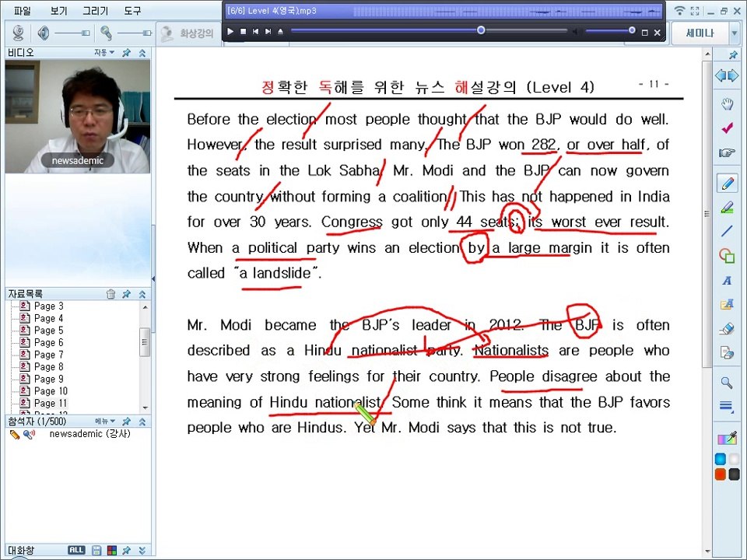
Task: Open the color picker eyedropper
Action: (727, 437)
